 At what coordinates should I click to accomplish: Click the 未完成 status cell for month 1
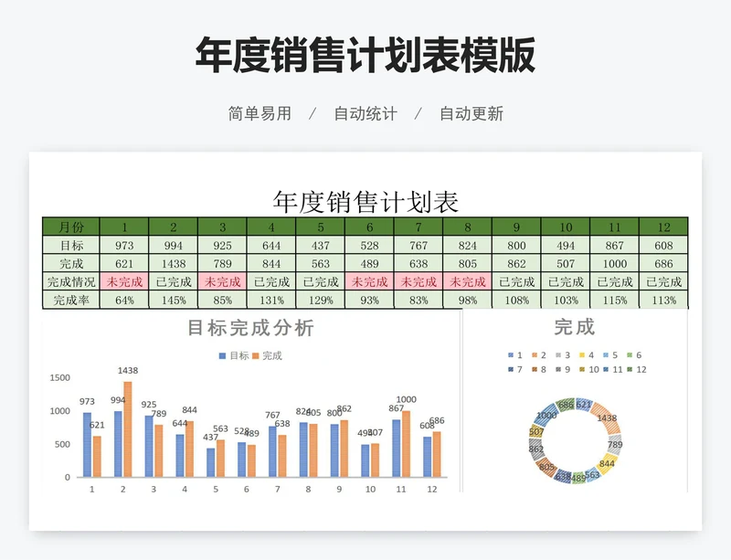pos(124,281)
